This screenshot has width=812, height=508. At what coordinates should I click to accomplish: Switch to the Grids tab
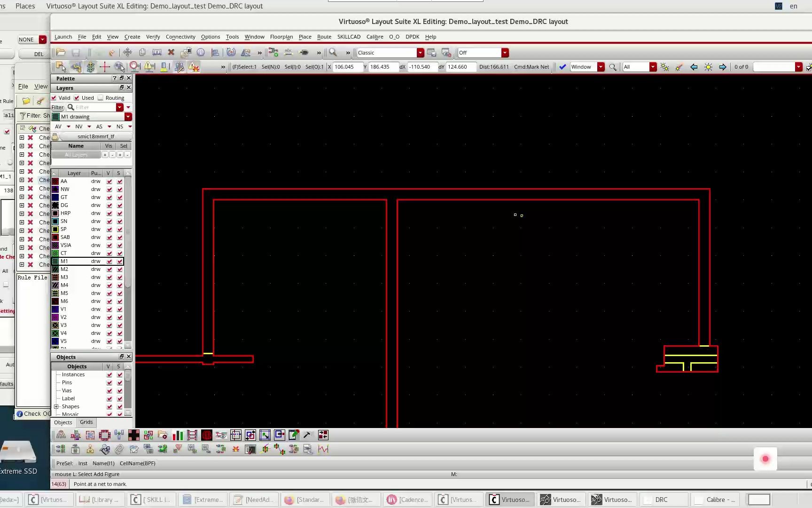(86, 422)
